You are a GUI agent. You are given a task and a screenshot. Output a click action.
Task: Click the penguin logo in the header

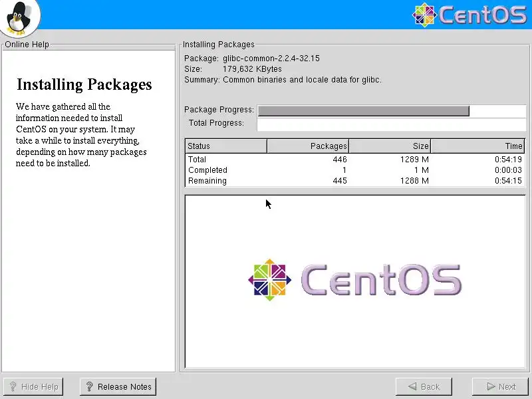(x=20, y=18)
